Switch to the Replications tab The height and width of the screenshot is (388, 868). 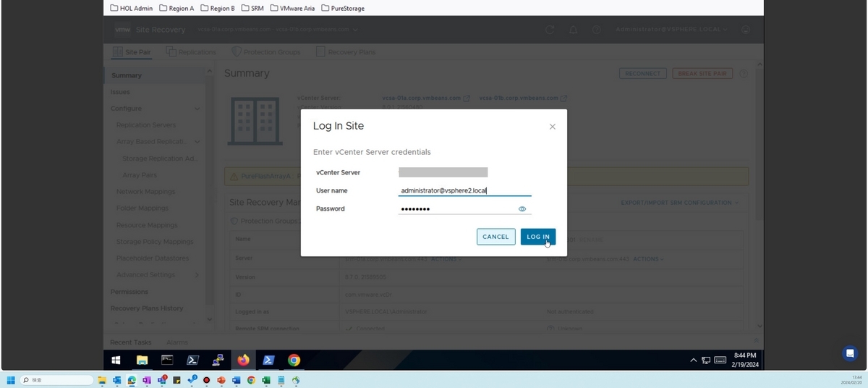[x=192, y=52]
